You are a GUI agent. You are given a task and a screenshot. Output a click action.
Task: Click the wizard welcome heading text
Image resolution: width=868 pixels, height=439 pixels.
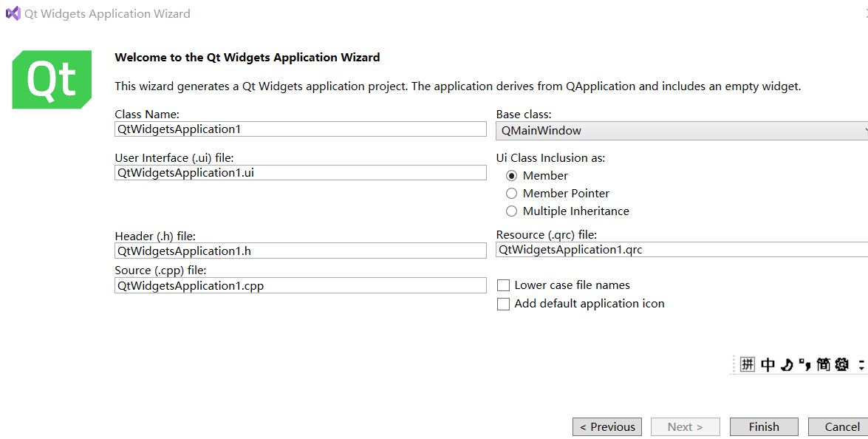[247, 57]
